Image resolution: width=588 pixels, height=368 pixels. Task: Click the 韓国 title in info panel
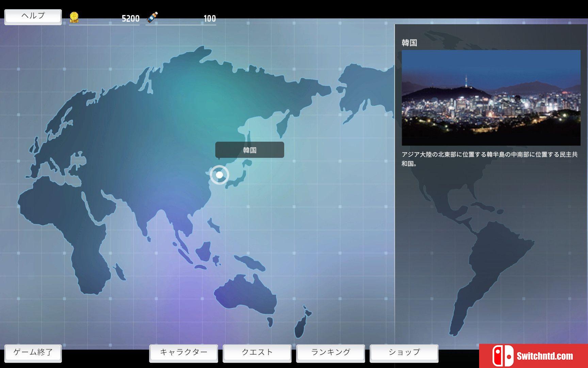tap(409, 43)
